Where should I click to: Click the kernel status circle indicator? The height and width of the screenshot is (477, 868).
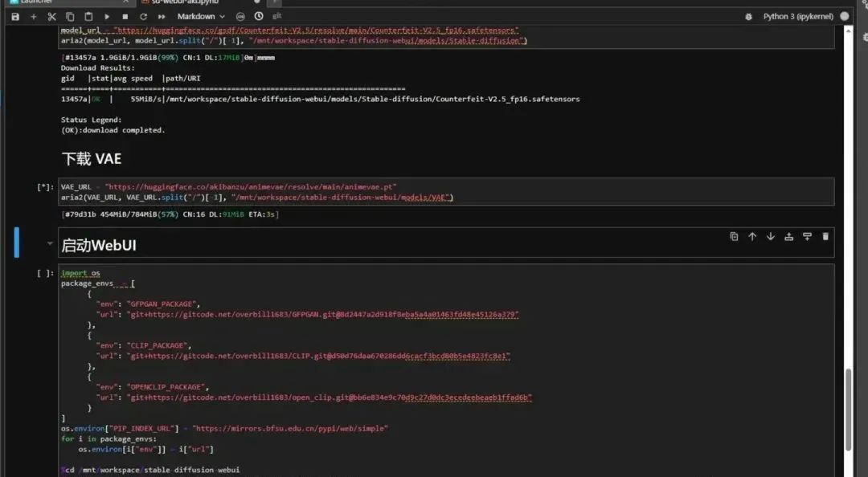point(844,16)
